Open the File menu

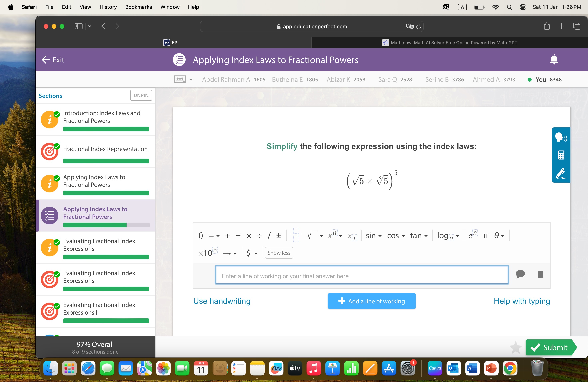click(x=49, y=7)
